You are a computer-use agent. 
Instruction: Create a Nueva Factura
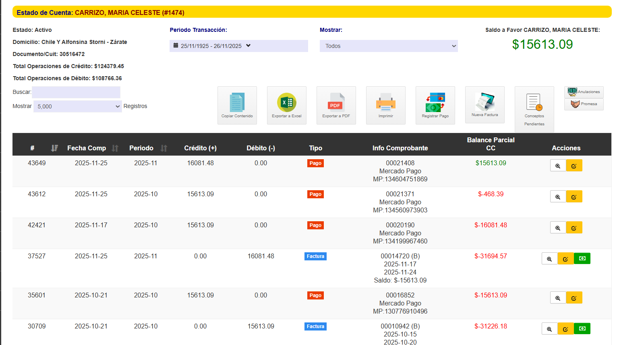click(x=485, y=102)
